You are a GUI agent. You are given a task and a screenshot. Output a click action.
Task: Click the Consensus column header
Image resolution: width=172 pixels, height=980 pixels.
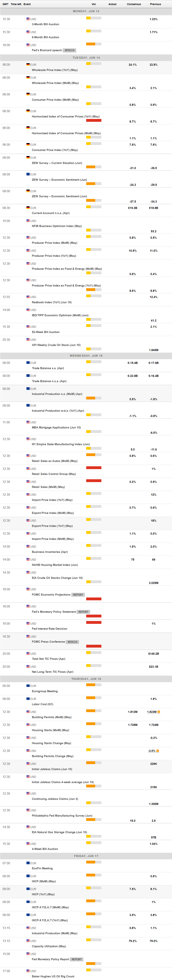pyautogui.click(x=134, y=4)
